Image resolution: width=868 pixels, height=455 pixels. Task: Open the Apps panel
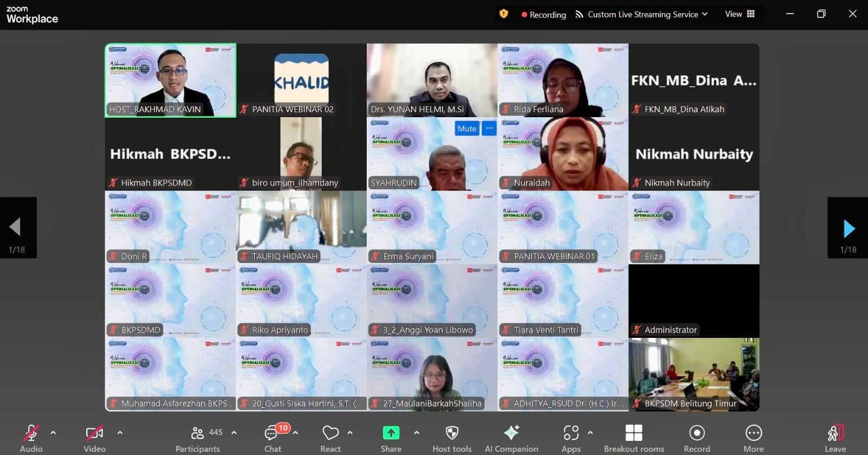571,438
